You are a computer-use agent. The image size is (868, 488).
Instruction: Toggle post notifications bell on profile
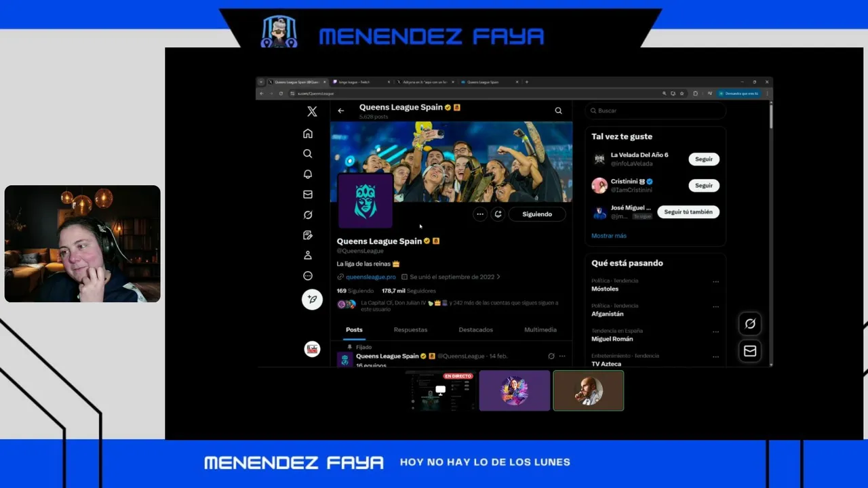pos(498,214)
